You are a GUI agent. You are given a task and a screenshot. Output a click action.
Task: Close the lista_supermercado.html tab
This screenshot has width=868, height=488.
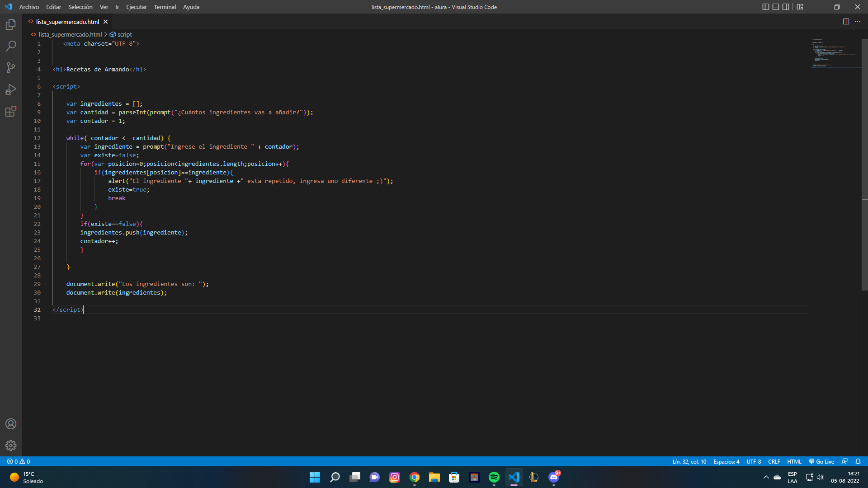pos(105,22)
